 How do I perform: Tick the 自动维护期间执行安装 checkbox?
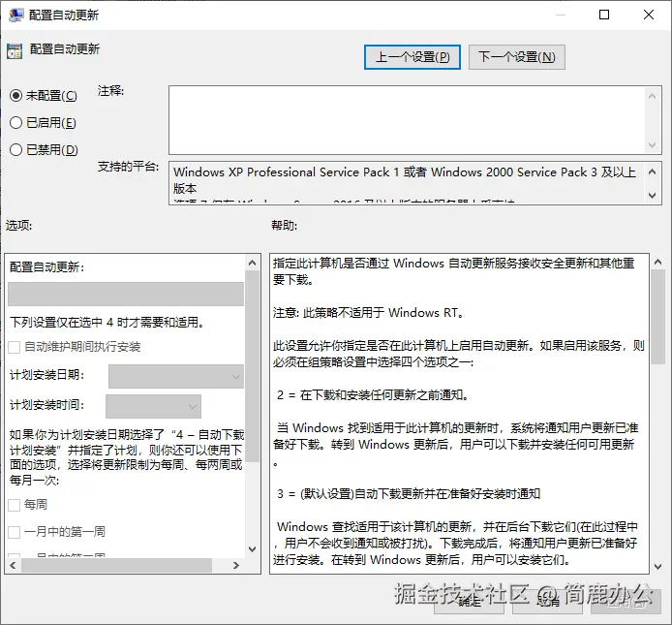pos(15,347)
